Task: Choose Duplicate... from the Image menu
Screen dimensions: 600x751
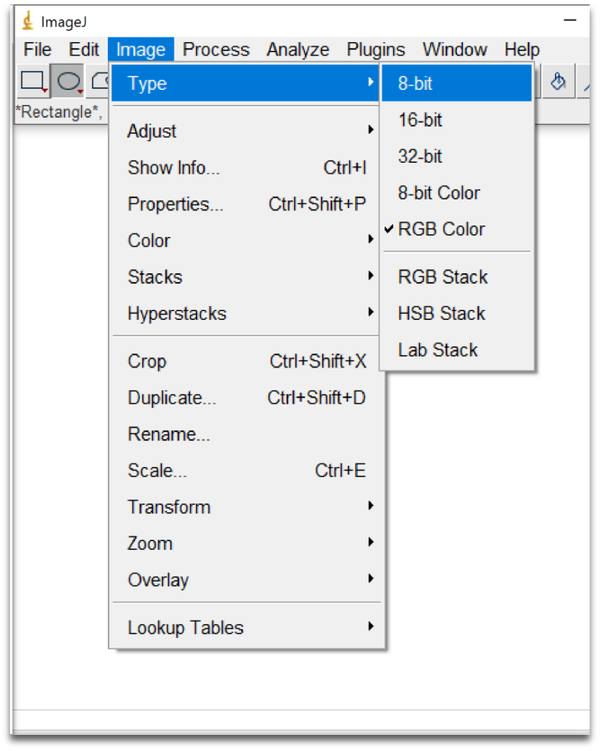Action: pyautogui.click(x=172, y=398)
